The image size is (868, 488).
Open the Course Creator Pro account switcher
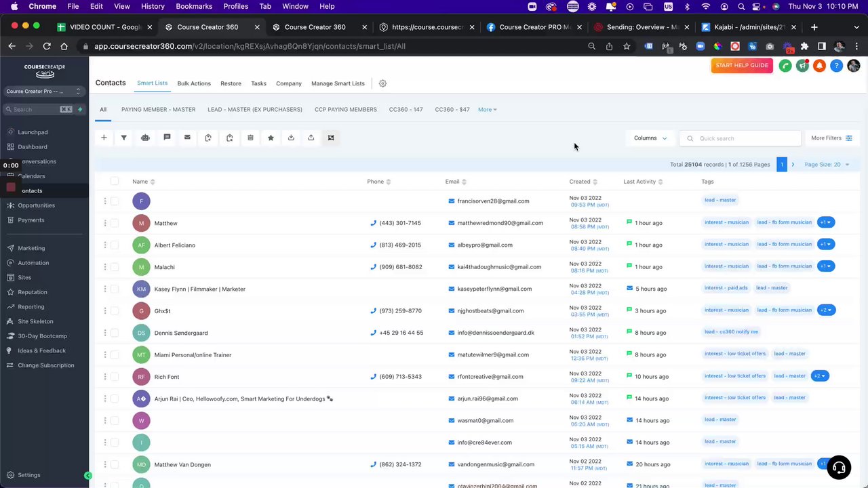click(x=43, y=91)
